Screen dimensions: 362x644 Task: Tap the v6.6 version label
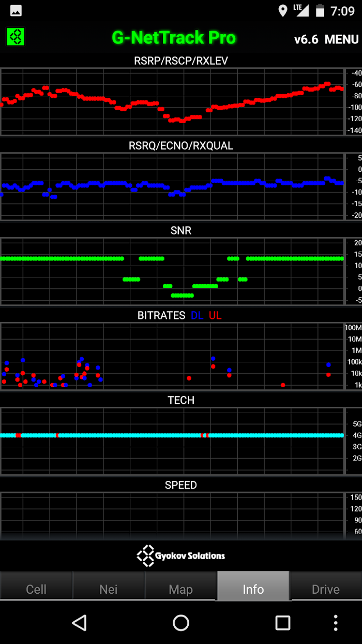pyautogui.click(x=306, y=39)
